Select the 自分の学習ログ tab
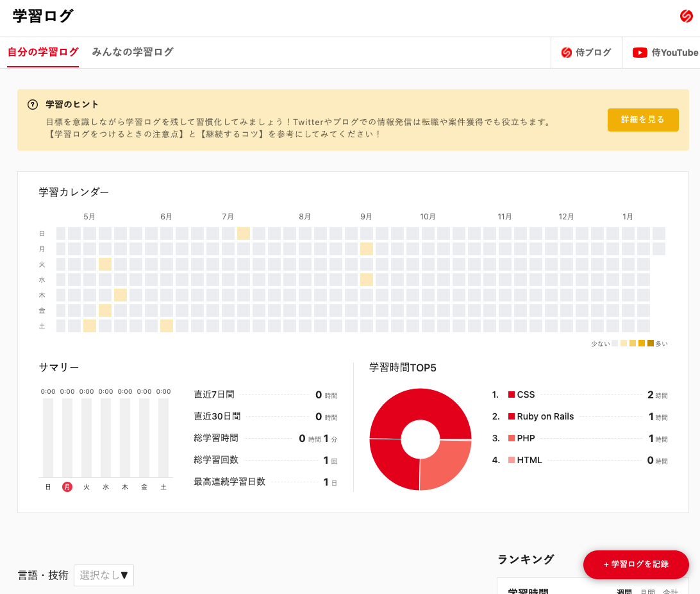The image size is (700, 594). pyautogui.click(x=43, y=52)
